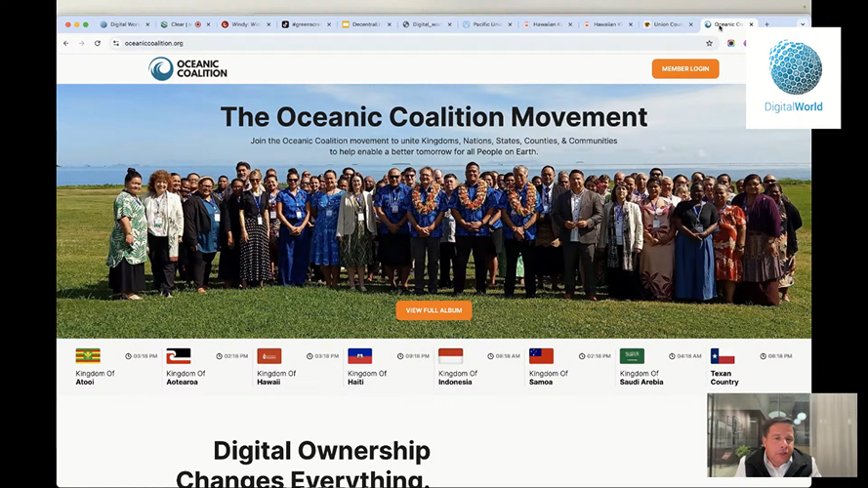Click the Oceanic Coalition logo
Screen dimensions: 868x488
point(187,69)
